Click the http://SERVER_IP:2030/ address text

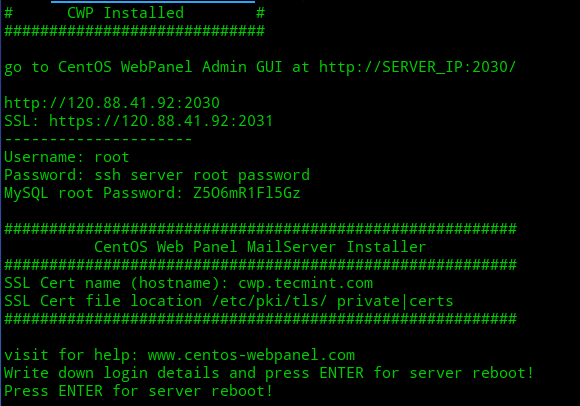(x=417, y=67)
